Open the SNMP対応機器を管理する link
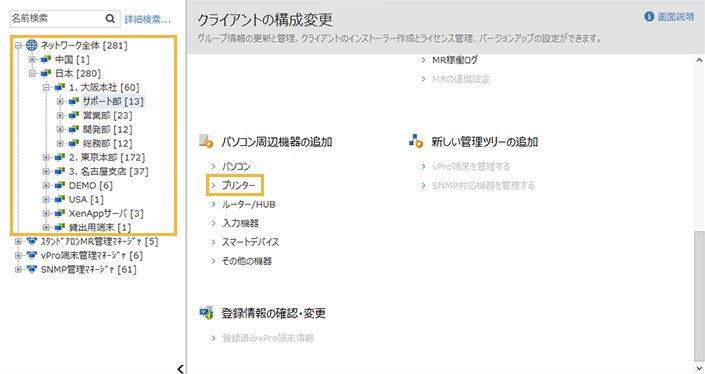This screenshot has width=705, height=374. 483,186
